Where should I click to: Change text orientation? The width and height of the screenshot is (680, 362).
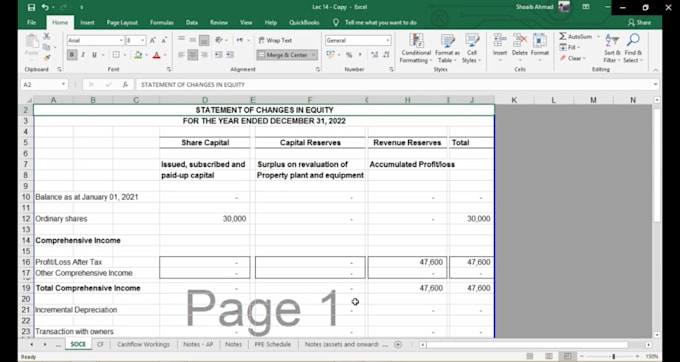click(x=220, y=40)
